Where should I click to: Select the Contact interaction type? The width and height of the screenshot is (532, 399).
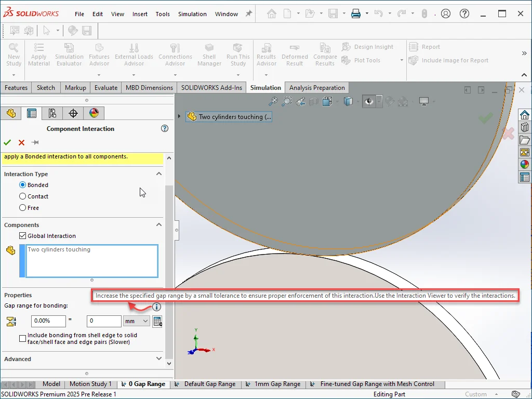(23, 196)
